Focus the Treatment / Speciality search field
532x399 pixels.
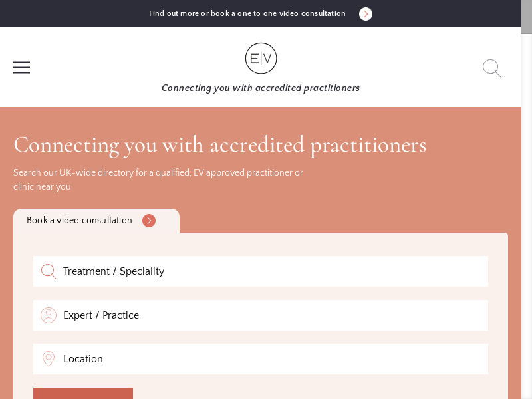coord(266,271)
